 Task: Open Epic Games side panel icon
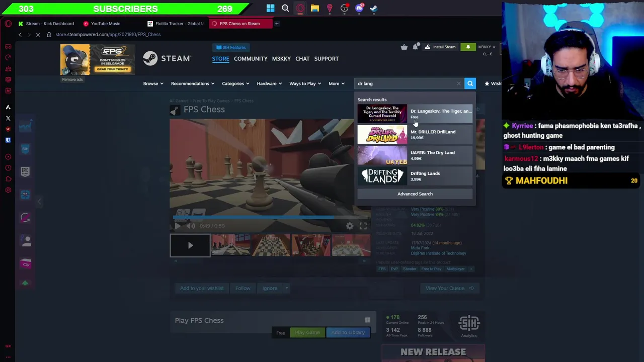pos(26,171)
